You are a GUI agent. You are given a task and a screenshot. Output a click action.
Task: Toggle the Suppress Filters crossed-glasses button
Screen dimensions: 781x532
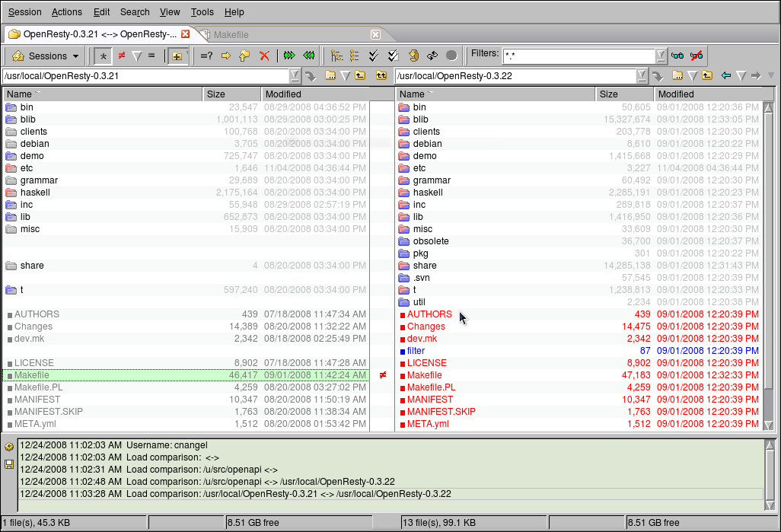[x=697, y=56]
